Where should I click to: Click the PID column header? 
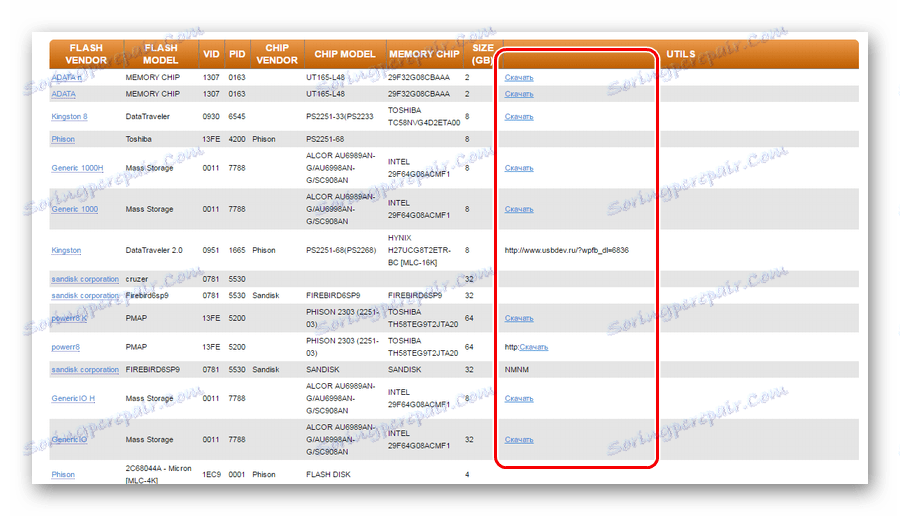point(237,54)
